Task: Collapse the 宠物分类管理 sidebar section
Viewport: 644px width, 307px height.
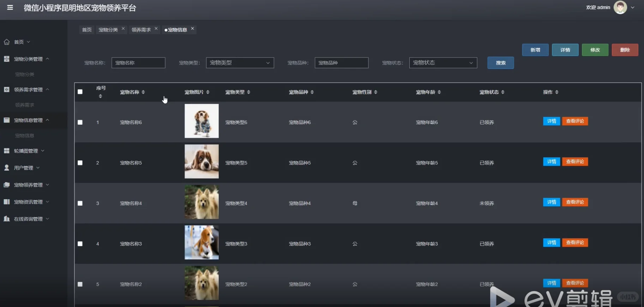Action: (47, 59)
